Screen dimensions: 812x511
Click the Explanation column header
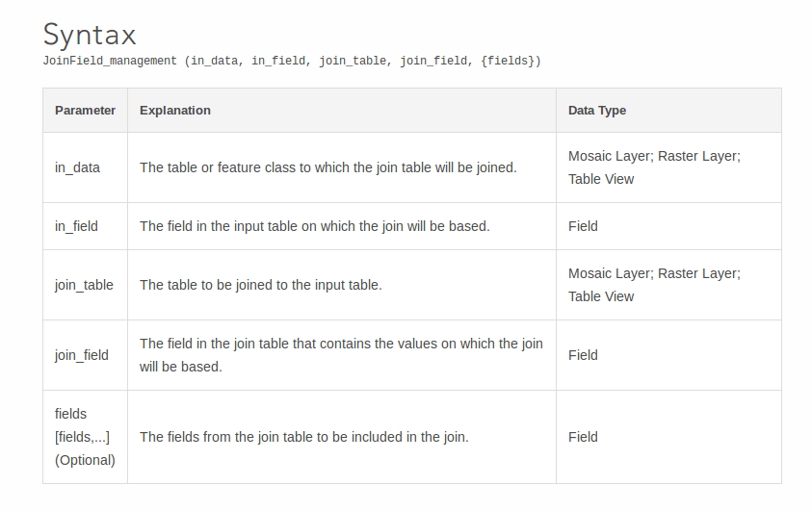click(175, 111)
